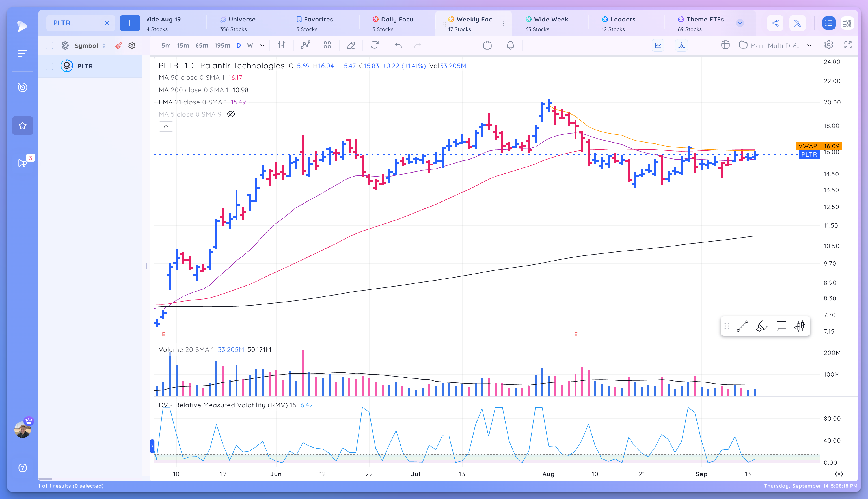This screenshot has width=868, height=499.
Task: Toggle the line chart mode button
Action: [x=658, y=45]
